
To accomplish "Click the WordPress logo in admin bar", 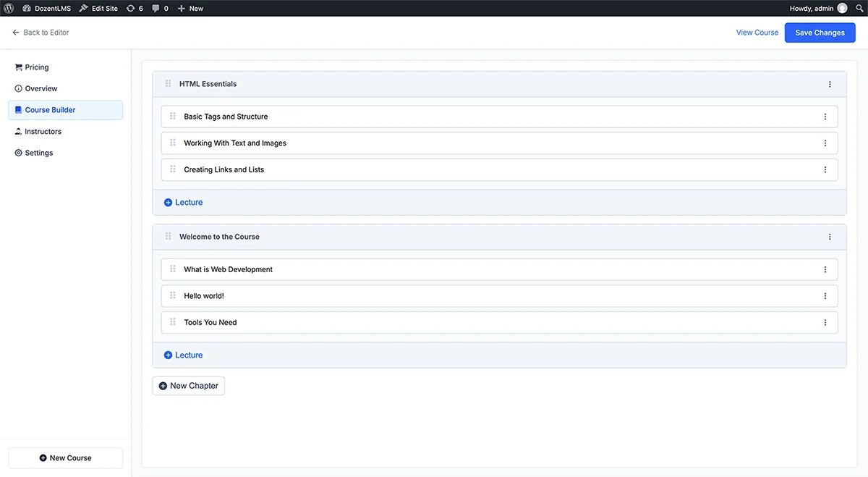I will click(9, 9).
